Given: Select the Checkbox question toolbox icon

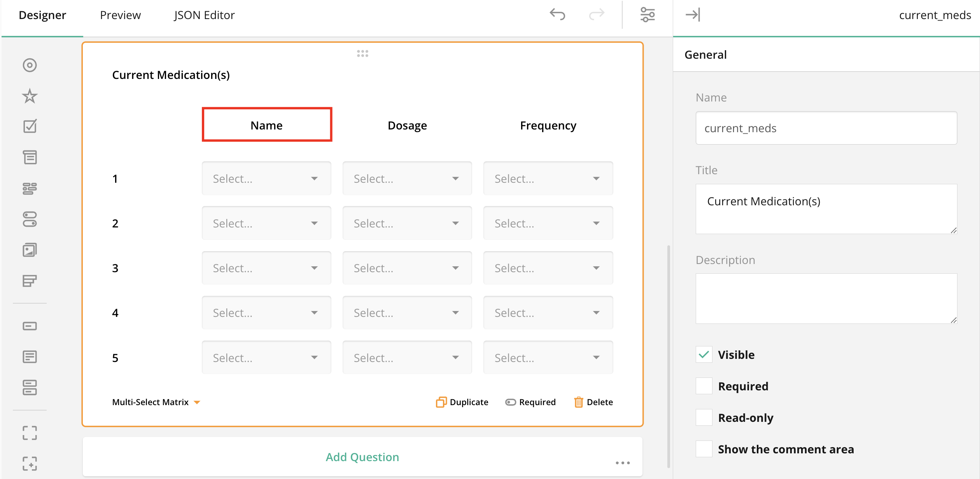Looking at the screenshot, I should [30, 126].
